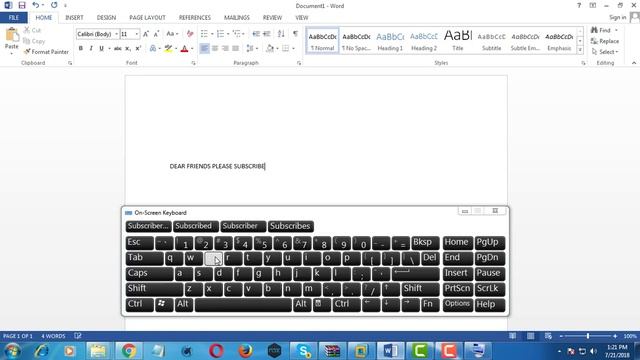
Task: Toggle Strikethrough formatting
Action: (x=118, y=49)
